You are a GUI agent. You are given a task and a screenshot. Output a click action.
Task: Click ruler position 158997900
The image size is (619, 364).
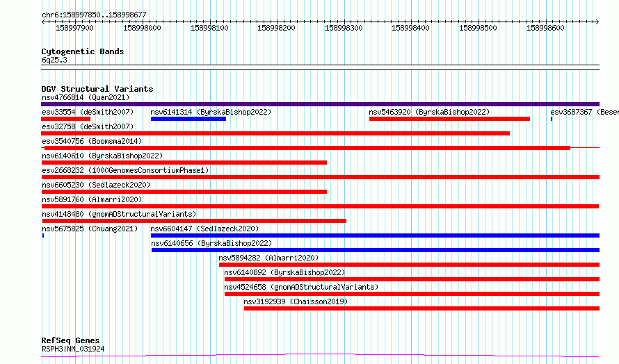pyautogui.click(x=74, y=28)
